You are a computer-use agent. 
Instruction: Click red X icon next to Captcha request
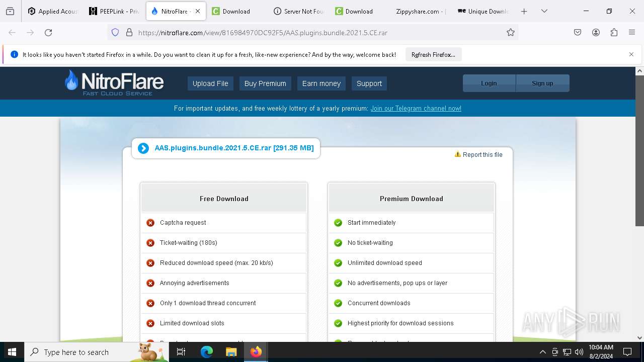point(150,223)
